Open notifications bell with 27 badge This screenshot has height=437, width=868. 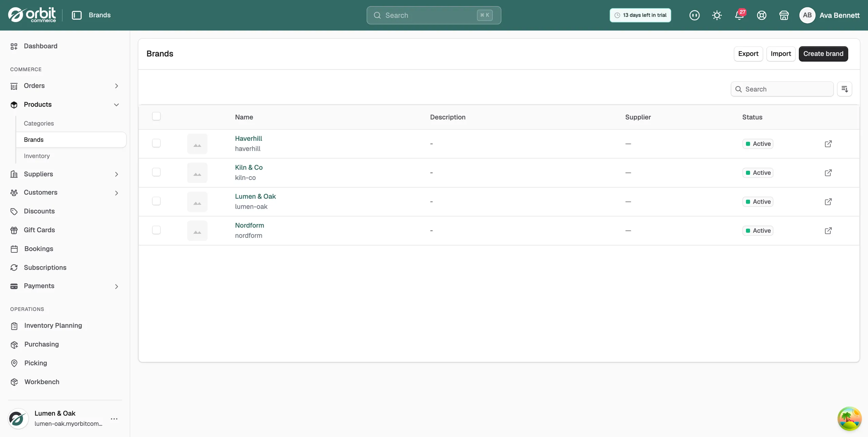[739, 15]
